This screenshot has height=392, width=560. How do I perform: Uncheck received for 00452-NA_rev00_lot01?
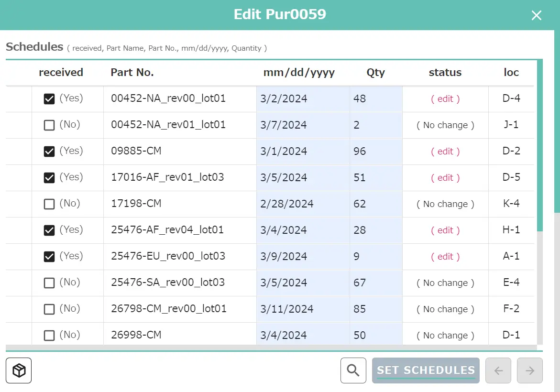tap(49, 99)
